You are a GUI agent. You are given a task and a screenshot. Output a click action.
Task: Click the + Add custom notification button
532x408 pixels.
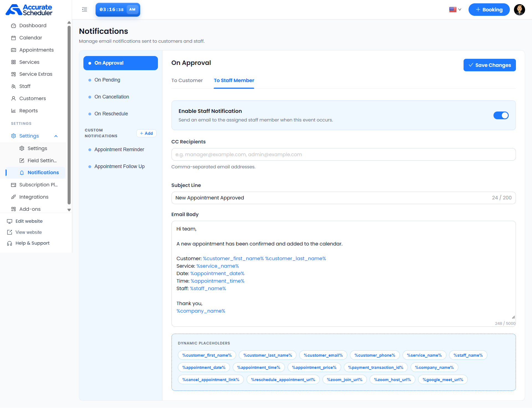tap(146, 133)
